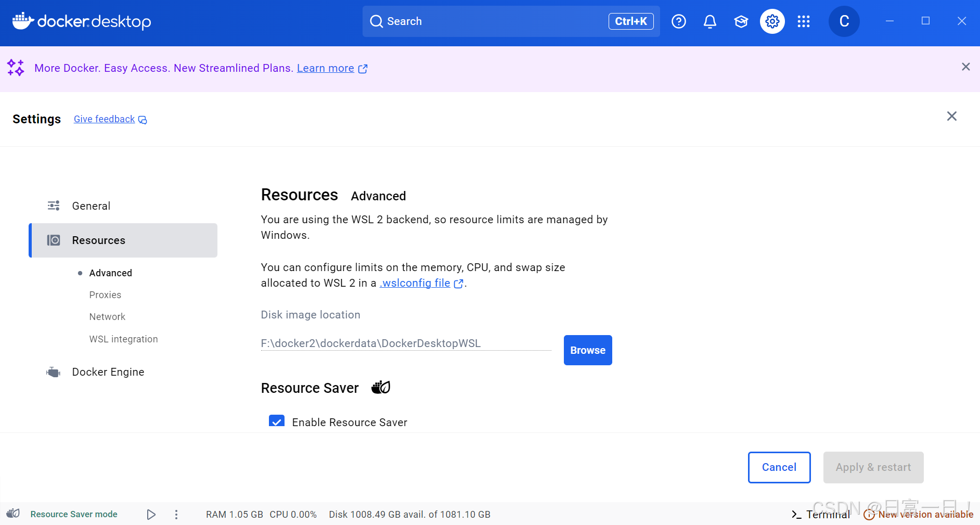Open the General settings section
This screenshot has height=525, width=980.
123,206
